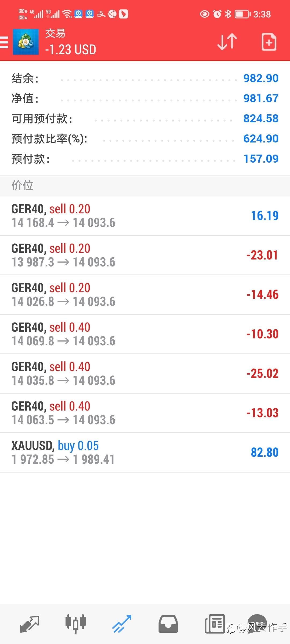290x644 pixels.
Task: Tap the MetaTrader 4 app logo
Action: 26,42
